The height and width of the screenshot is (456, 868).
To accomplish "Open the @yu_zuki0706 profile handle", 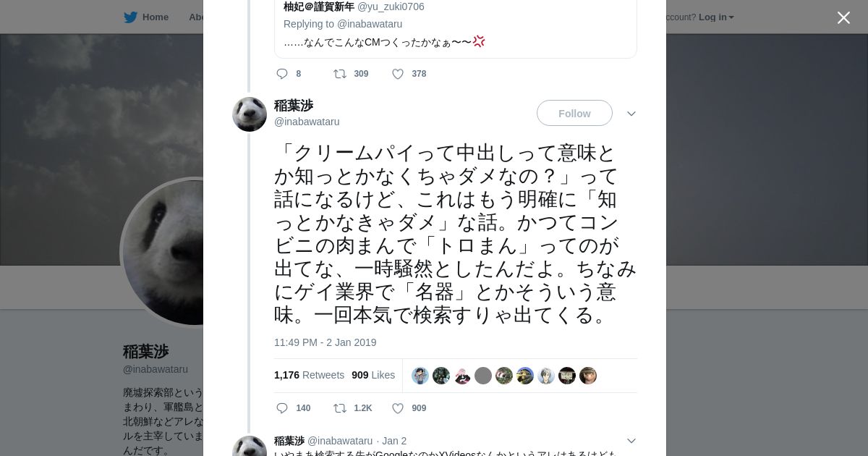I will click(391, 7).
